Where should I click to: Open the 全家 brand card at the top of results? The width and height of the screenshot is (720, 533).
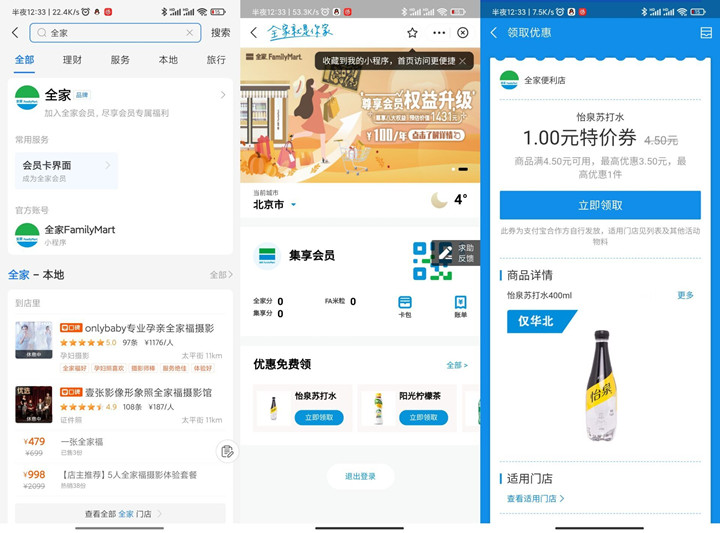pyautogui.click(x=120, y=101)
